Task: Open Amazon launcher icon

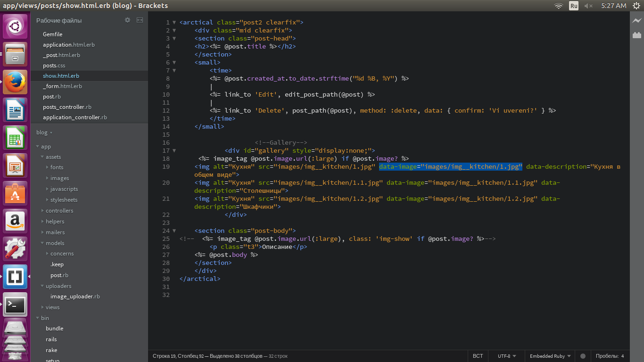Action: (x=15, y=221)
